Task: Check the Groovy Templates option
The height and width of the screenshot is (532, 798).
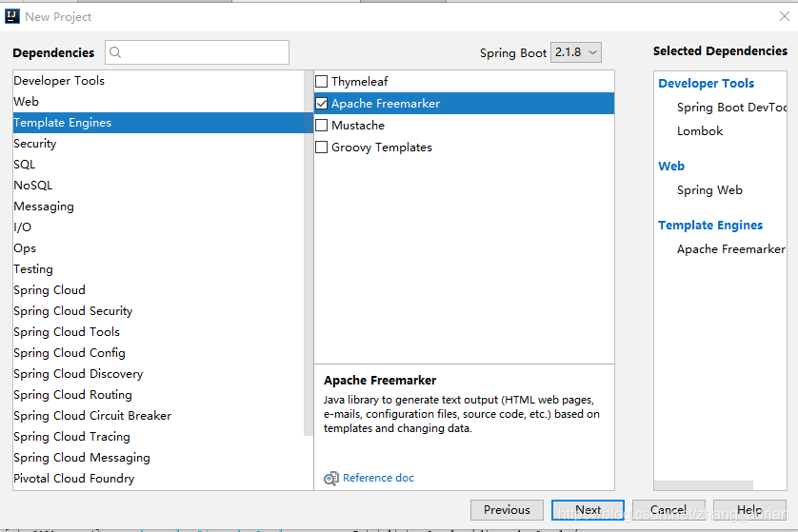Action: [x=322, y=148]
